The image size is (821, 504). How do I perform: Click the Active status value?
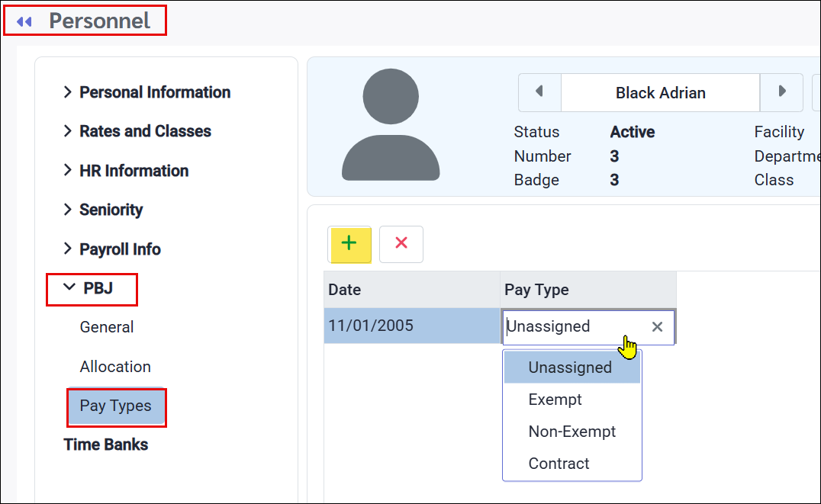point(633,132)
